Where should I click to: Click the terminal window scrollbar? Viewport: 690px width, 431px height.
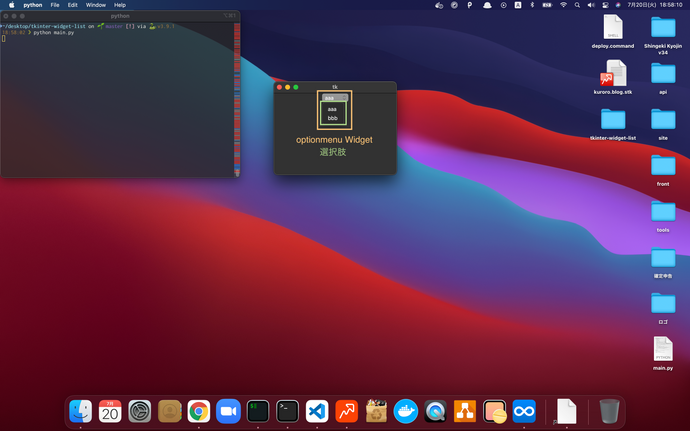(x=237, y=99)
